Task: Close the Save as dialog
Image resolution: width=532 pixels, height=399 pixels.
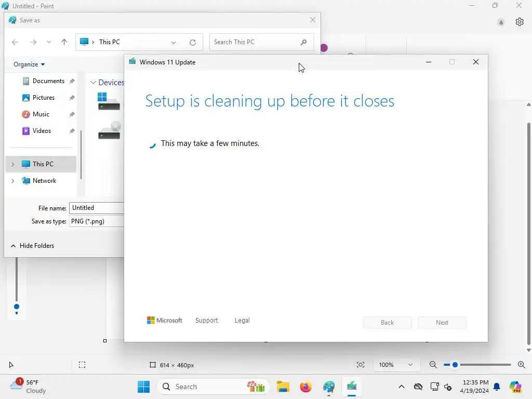Action: click(x=313, y=20)
